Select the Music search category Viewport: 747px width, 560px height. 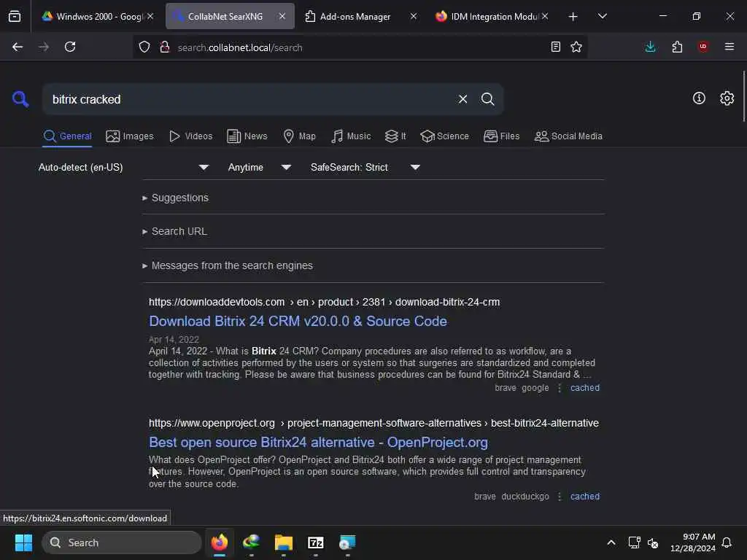(x=351, y=136)
